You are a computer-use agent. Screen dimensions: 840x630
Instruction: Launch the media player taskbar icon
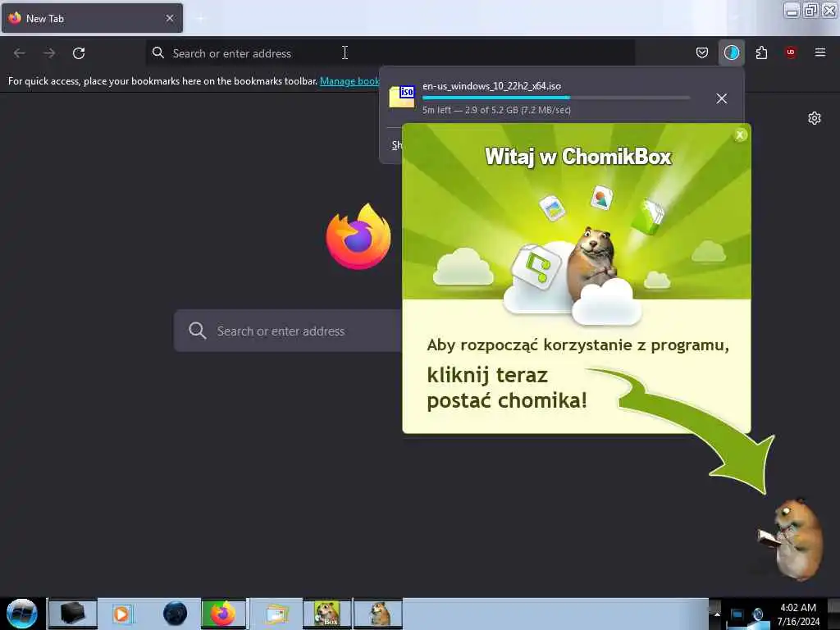(121, 614)
